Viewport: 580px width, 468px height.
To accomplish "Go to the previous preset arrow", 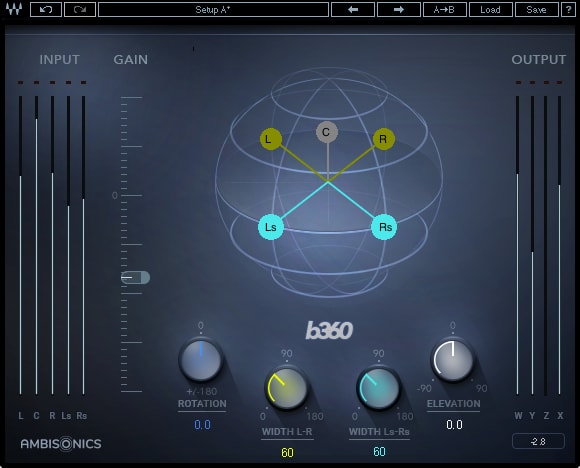I will tap(353, 10).
